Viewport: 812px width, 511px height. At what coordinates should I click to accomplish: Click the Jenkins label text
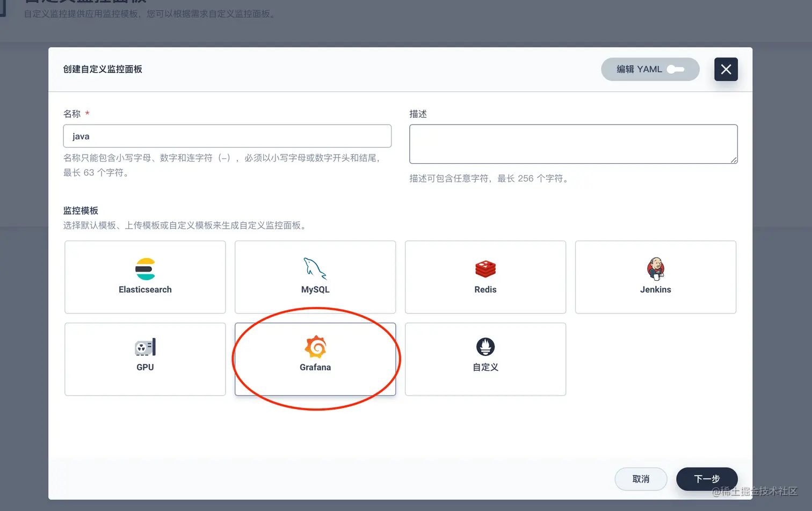click(x=656, y=289)
